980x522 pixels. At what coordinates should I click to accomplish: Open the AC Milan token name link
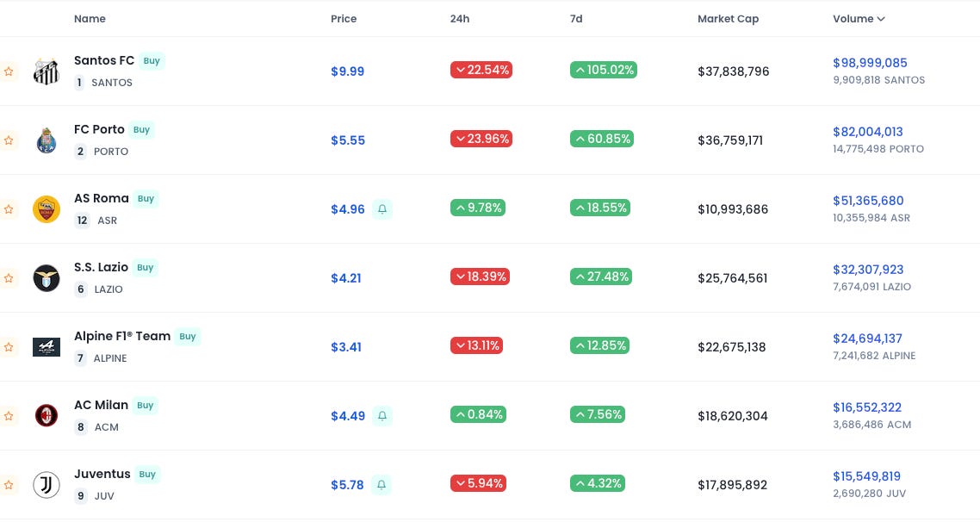102,405
